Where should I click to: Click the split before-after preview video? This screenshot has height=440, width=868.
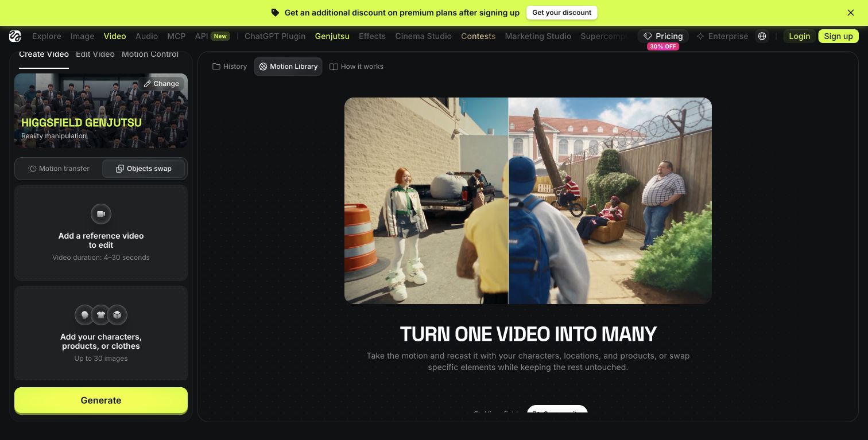pyautogui.click(x=528, y=201)
